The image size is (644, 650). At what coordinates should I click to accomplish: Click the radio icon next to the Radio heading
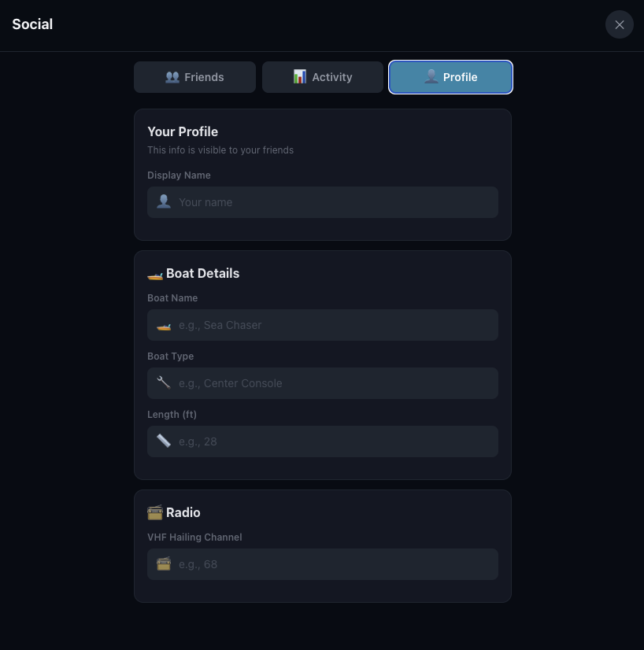[x=155, y=512]
